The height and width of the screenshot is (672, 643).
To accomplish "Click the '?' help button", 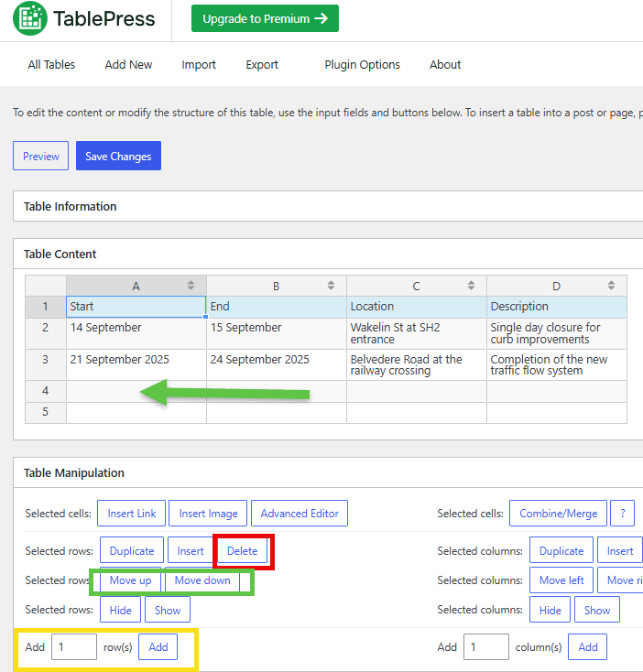I will tap(623, 513).
